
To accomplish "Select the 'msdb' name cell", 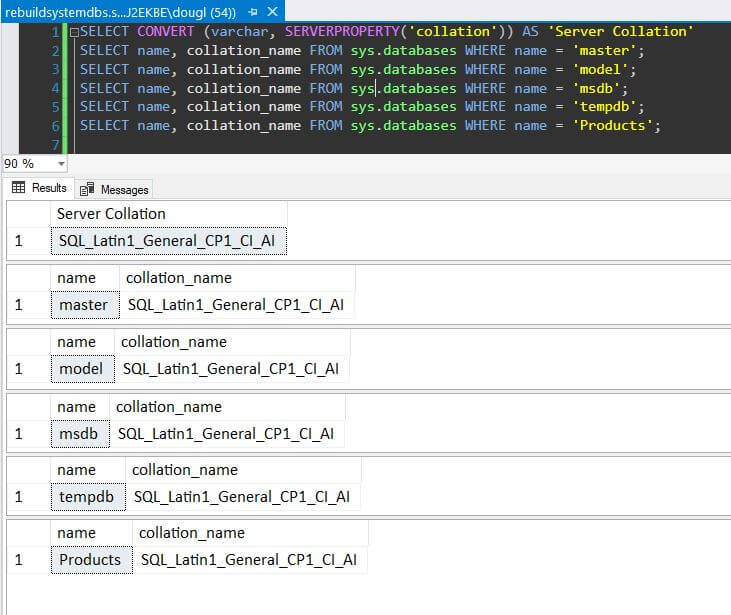I will [x=78, y=433].
